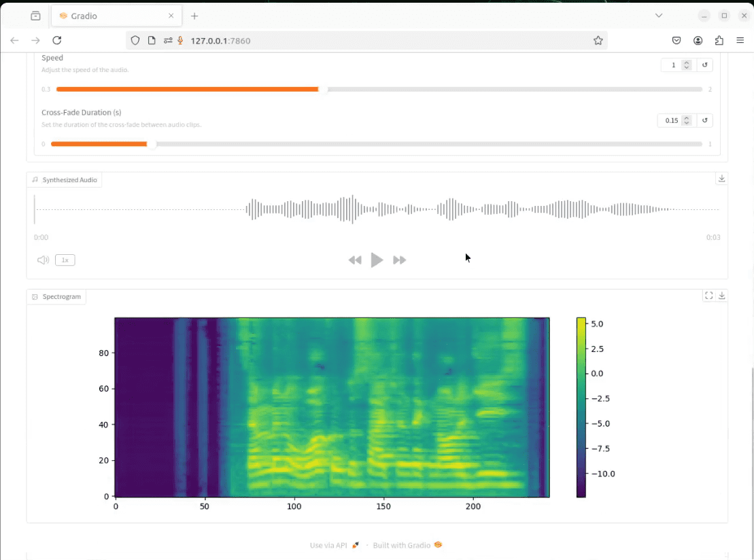Reset the Speed value to default
The image size is (754, 560).
coord(704,65)
